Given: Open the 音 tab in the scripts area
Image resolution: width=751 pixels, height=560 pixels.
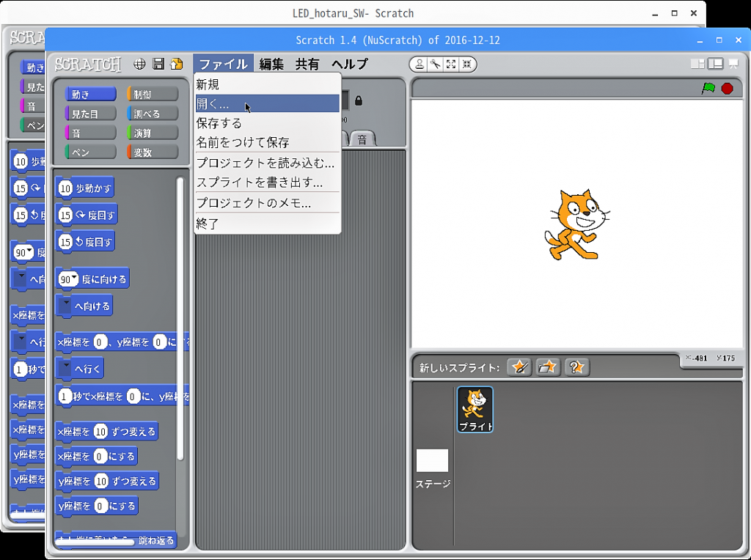Looking at the screenshot, I should click(362, 139).
